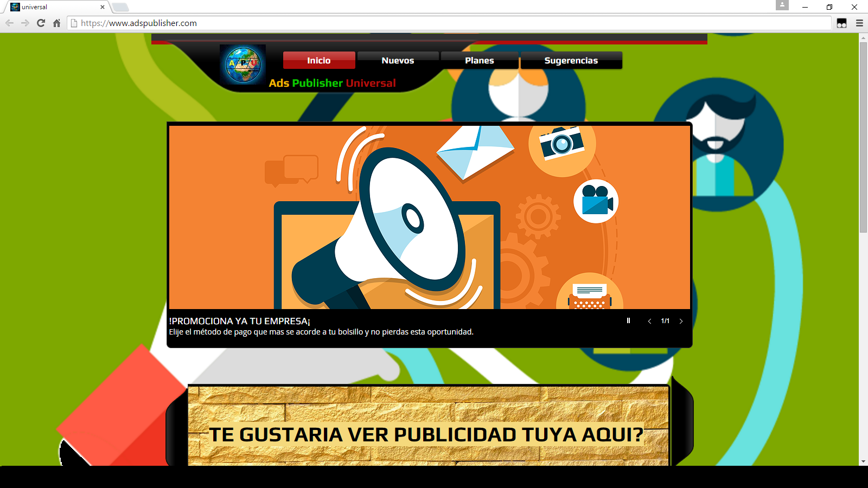Click the Ads Publisher Universal title
This screenshot has width=868, height=488.
[333, 83]
